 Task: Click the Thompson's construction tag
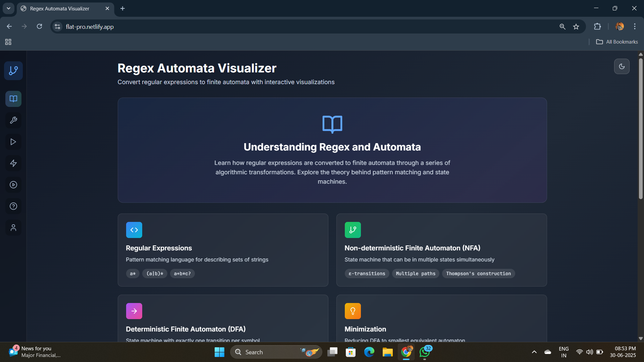coord(478,274)
